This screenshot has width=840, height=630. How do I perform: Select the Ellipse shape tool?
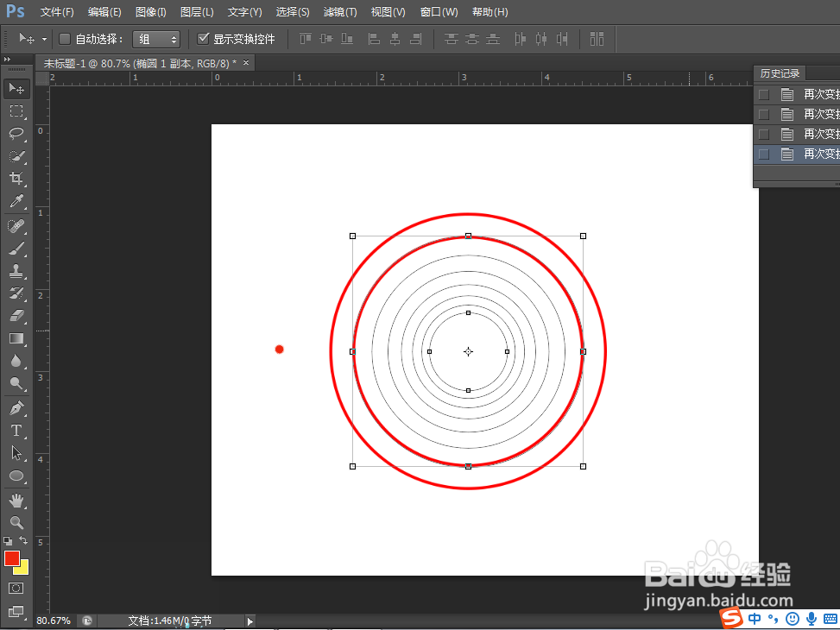tap(16, 476)
